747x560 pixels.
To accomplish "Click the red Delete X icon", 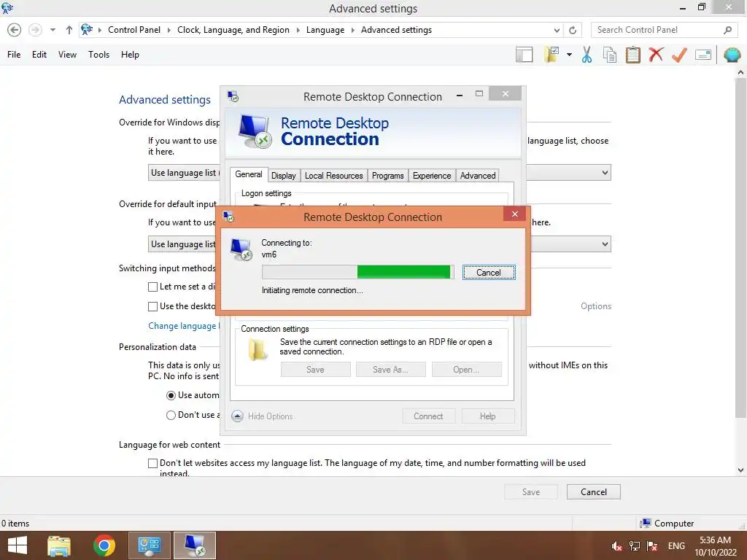I will click(x=656, y=55).
